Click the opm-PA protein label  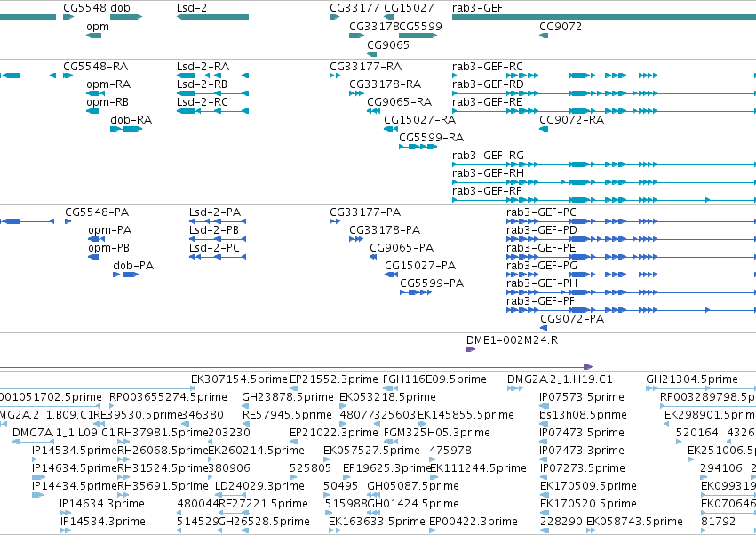(x=110, y=230)
